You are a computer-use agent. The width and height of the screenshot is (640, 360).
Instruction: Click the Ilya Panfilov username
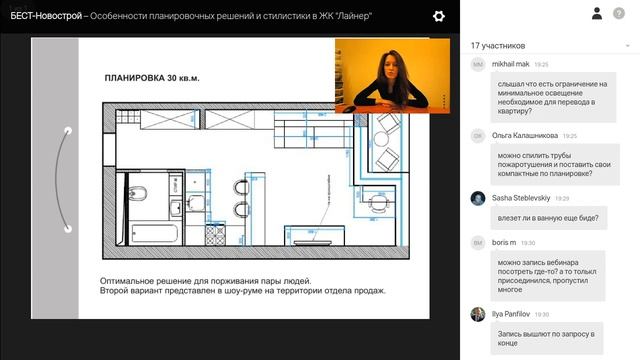(511, 314)
